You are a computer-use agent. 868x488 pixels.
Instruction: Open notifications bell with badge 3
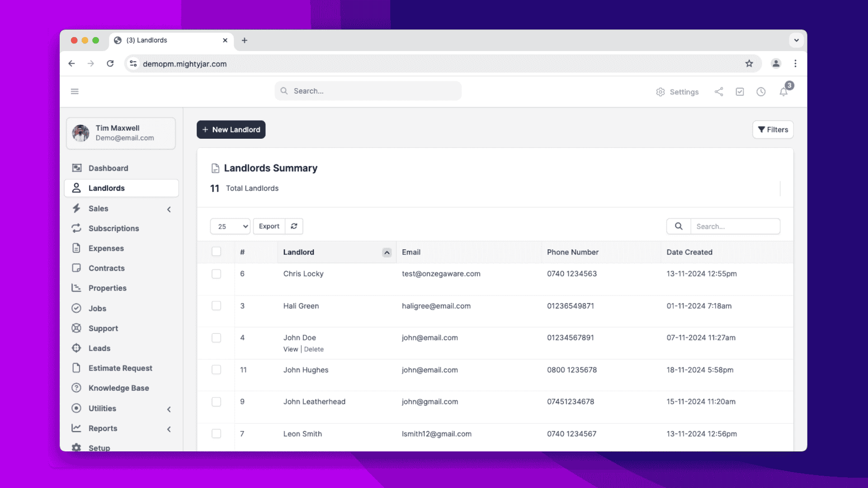tap(783, 92)
